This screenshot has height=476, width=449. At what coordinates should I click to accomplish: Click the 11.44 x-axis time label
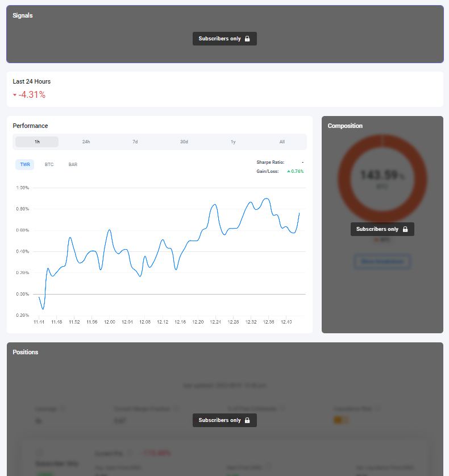[39, 322]
